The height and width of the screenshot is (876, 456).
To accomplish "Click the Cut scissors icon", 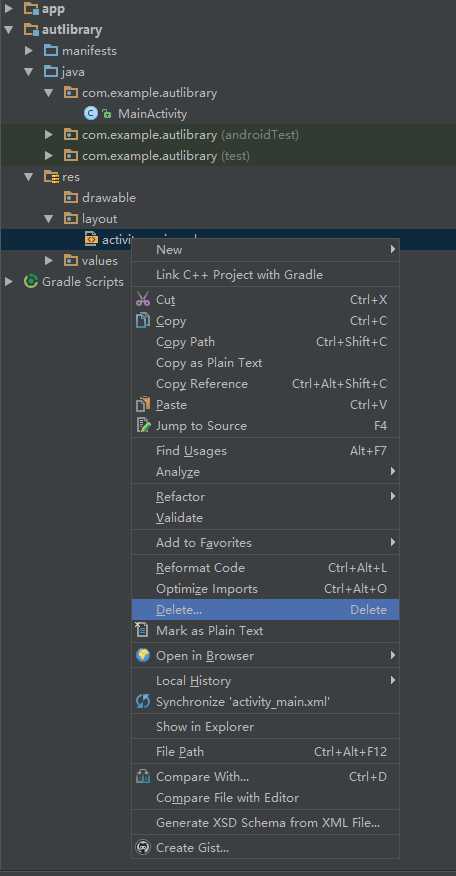I will click(x=143, y=299).
